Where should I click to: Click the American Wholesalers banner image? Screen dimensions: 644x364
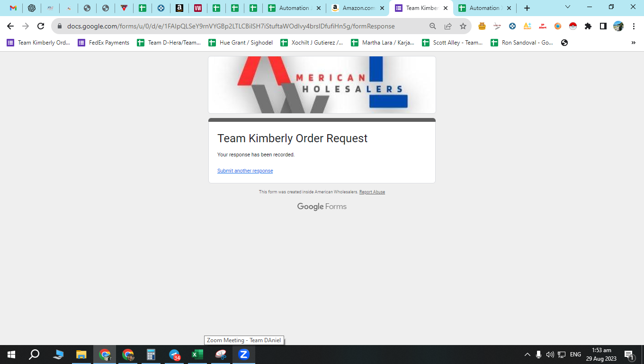pyautogui.click(x=322, y=85)
